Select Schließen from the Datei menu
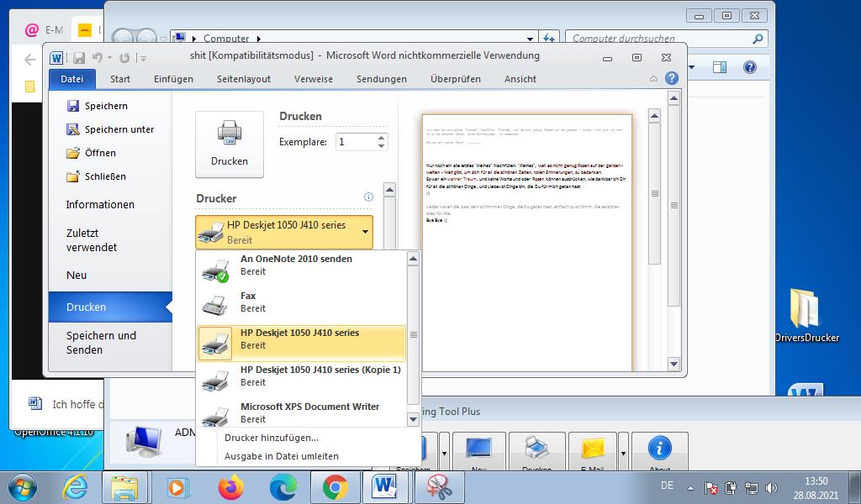This screenshot has width=861, height=504. 97,176
